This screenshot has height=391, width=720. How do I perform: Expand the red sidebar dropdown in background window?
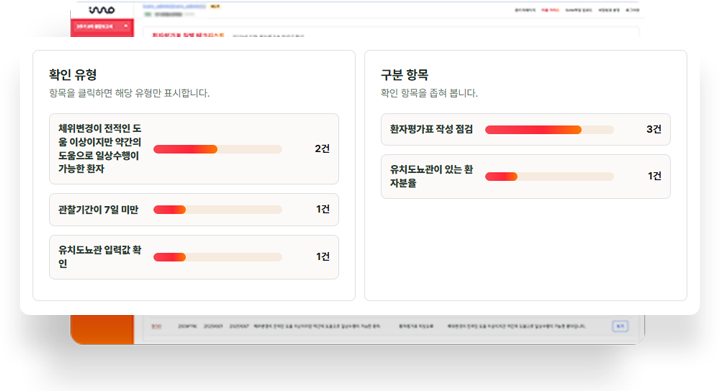tap(102, 27)
